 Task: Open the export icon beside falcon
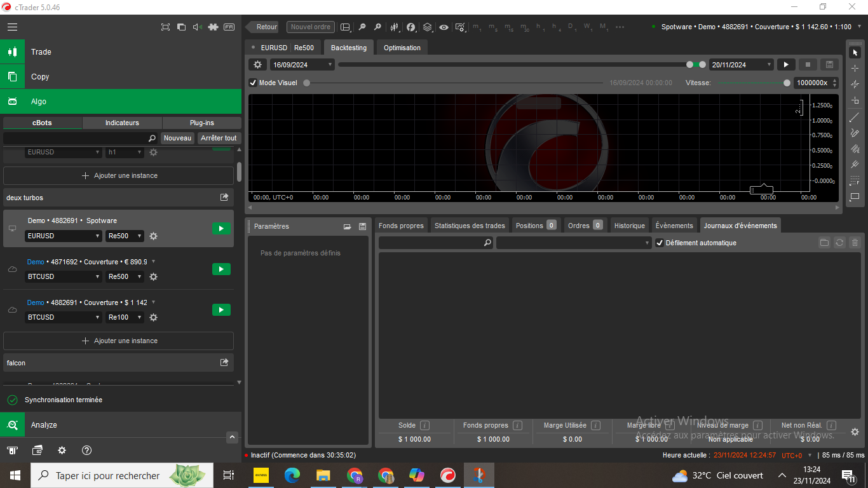point(224,362)
